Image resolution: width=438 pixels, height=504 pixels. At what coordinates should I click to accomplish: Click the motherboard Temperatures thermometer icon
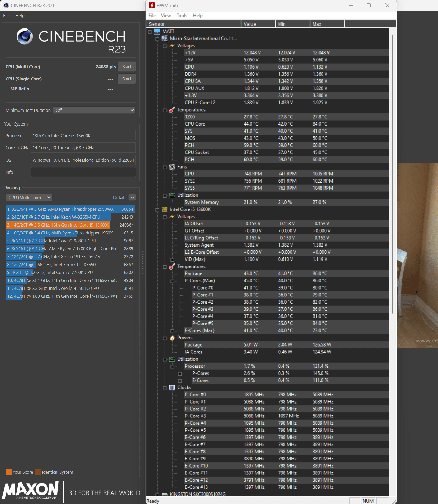click(x=172, y=110)
